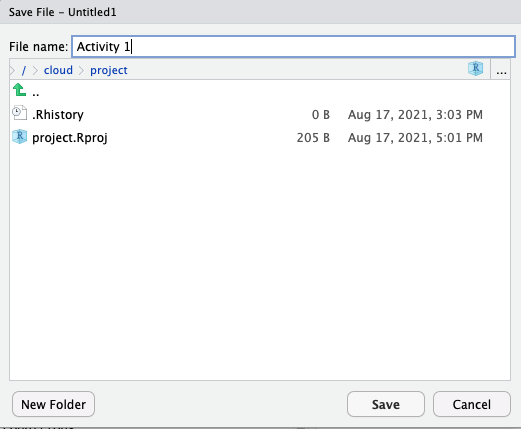Create a New Folder

tap(53, 404)
